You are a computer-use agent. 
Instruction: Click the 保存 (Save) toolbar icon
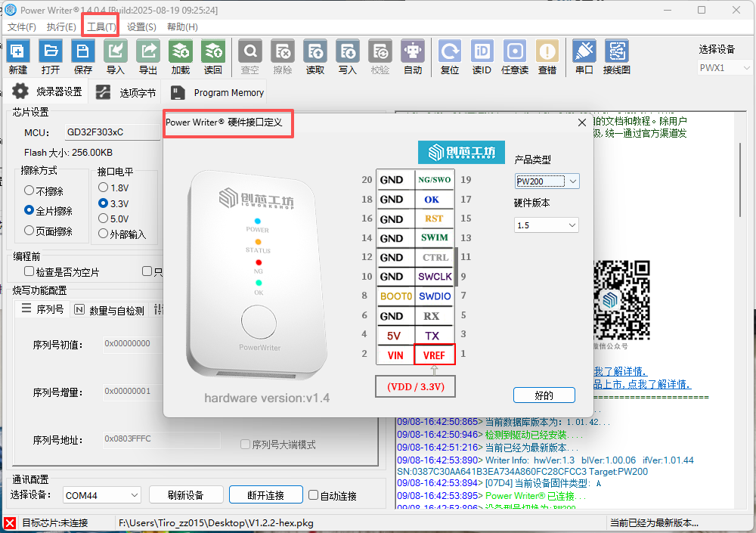tap(83, 51)
